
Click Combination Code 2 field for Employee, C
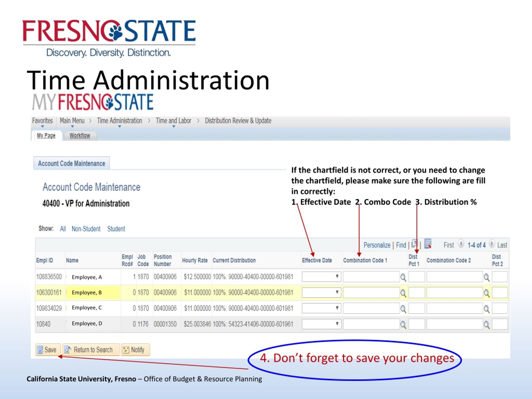tap(455, 308)
